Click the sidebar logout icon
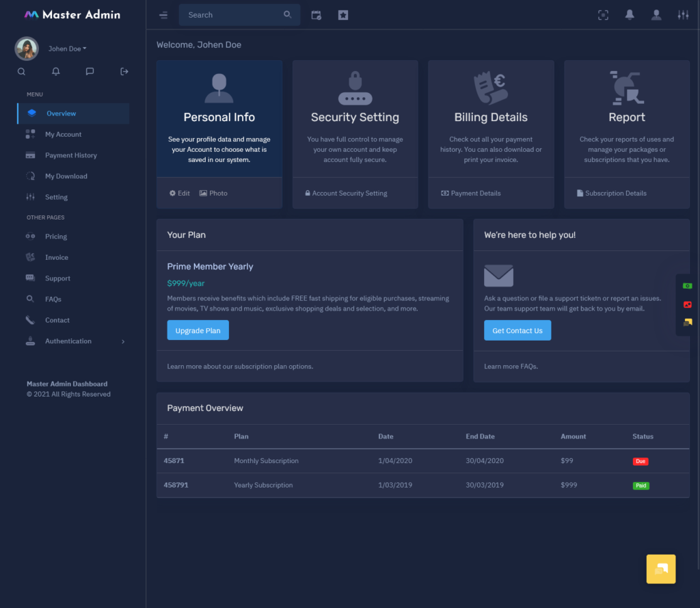 point(124,72)
